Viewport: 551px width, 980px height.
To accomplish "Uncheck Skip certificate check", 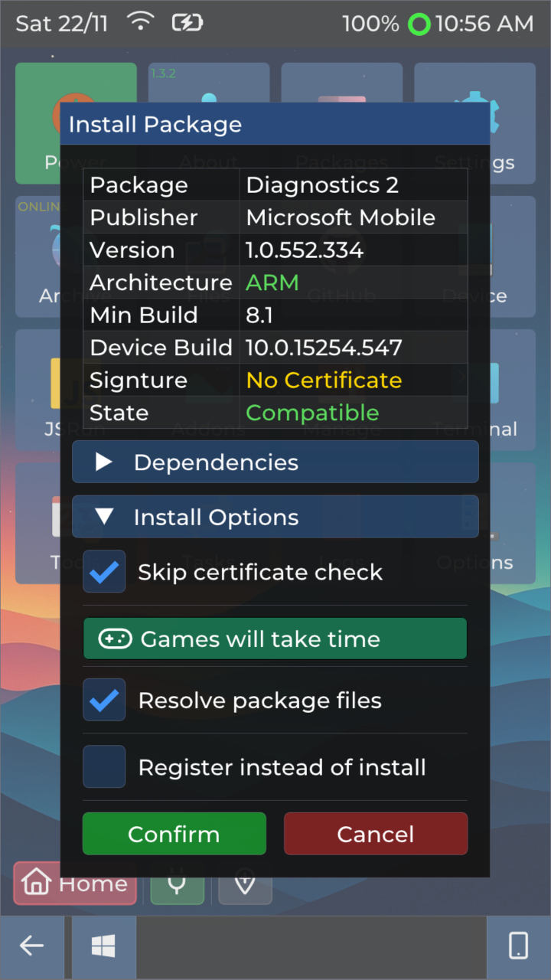I will tap(104, 571).
